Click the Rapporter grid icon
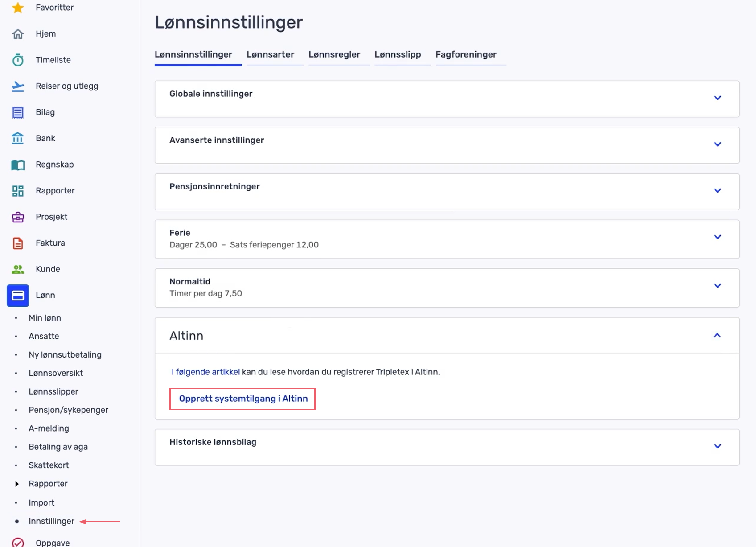 click(18, 190)
